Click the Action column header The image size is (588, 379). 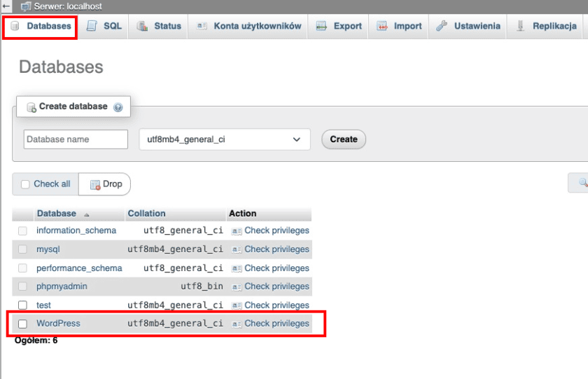(x=243, y=214)
